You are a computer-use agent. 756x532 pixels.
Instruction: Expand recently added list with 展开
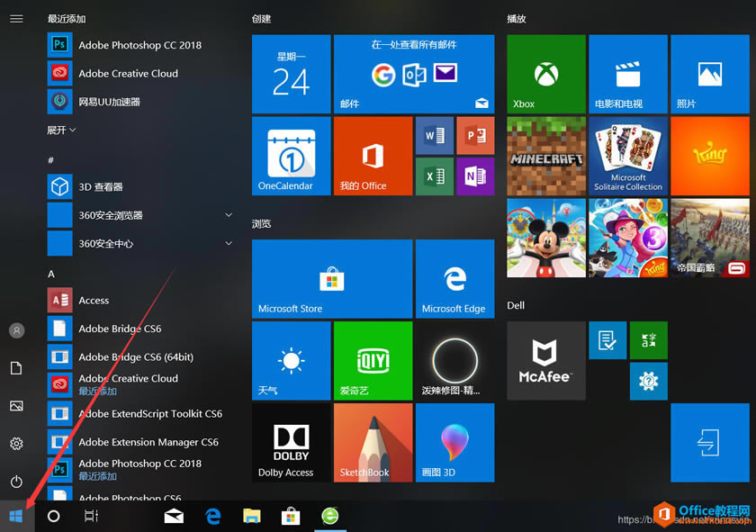click(x=61, y=131)
